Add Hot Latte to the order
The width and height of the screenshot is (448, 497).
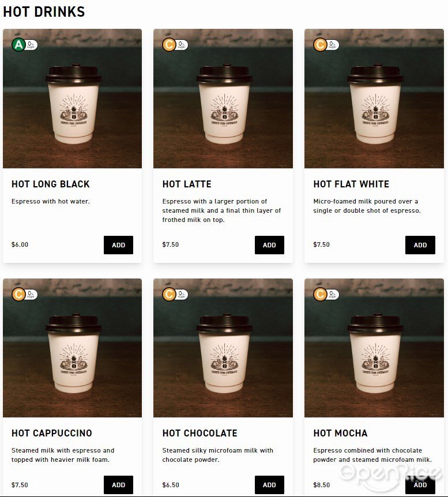(x=269, y=245)
